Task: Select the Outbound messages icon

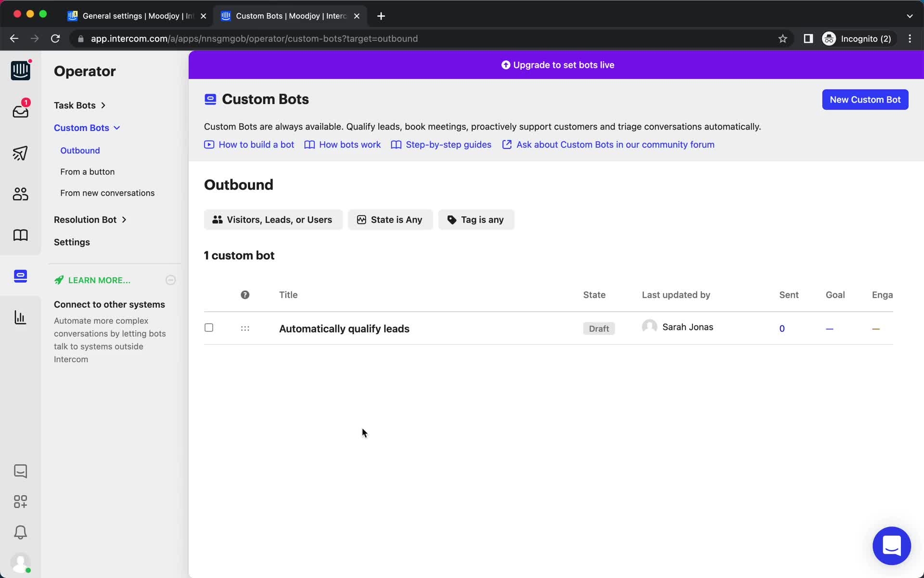Action: 20,153
